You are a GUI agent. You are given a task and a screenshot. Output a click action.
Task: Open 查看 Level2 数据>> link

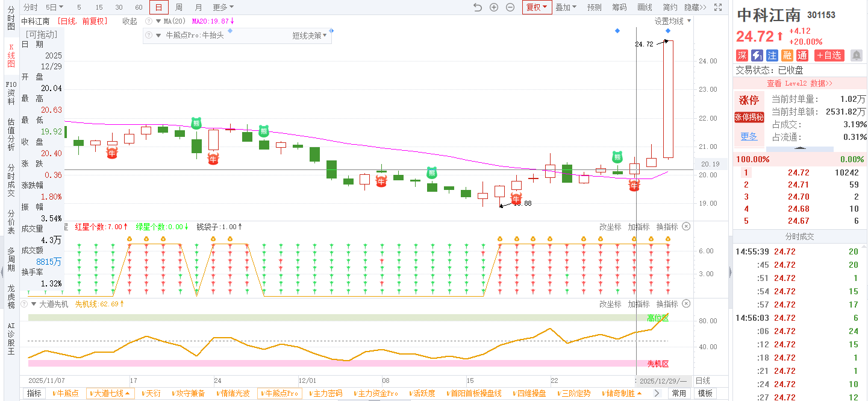click(x=800, y=83)
